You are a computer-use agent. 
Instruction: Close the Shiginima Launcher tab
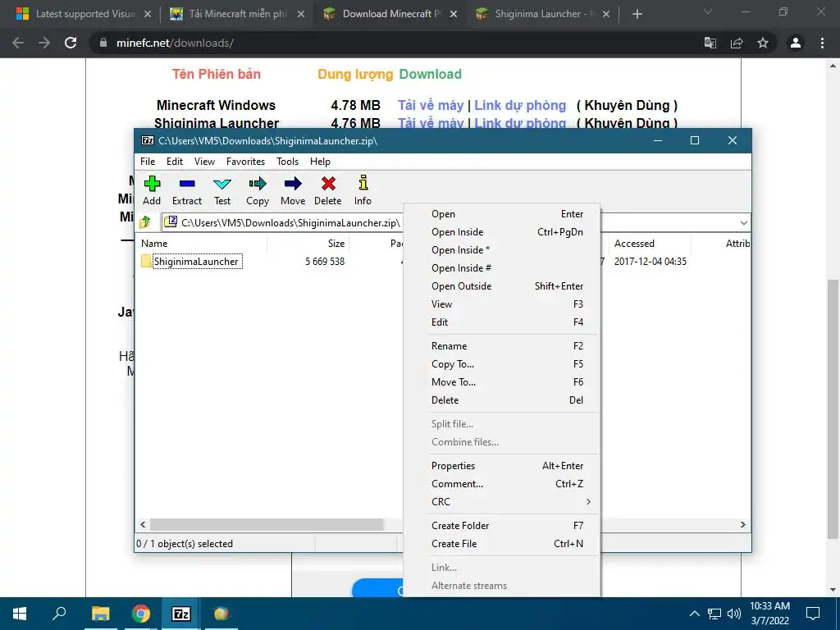[x=606, y=15]
